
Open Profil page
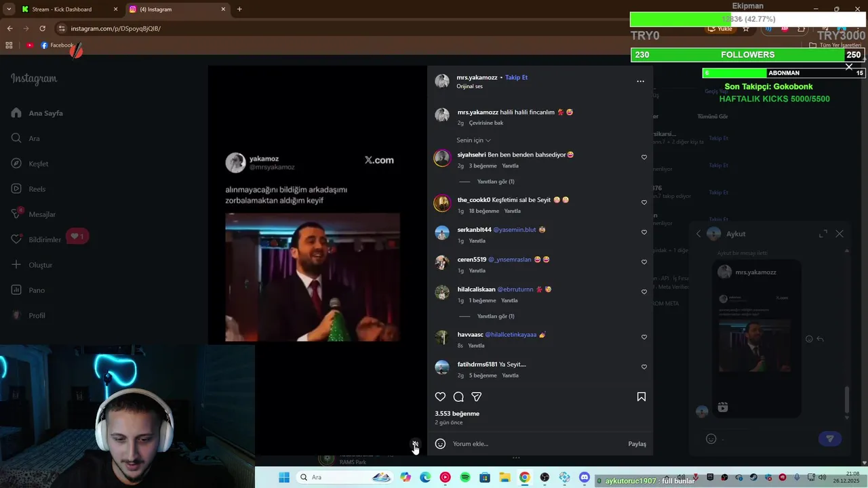pos(28,316)
